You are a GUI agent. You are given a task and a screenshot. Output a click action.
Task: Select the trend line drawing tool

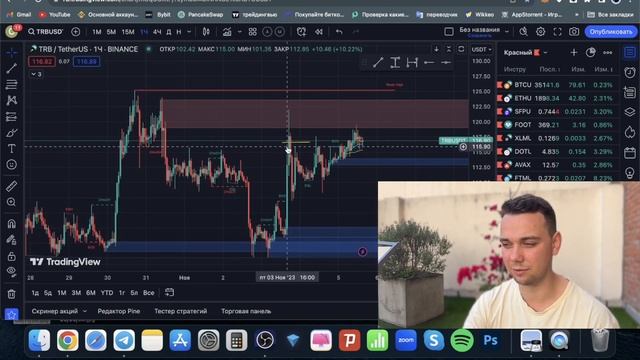point(11,68)
